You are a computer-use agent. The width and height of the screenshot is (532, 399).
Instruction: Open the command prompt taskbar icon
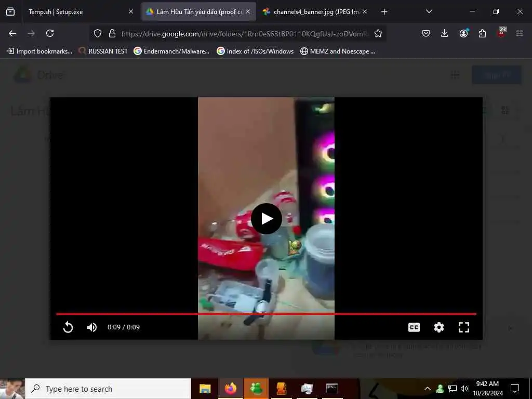(x=332, y=389)
